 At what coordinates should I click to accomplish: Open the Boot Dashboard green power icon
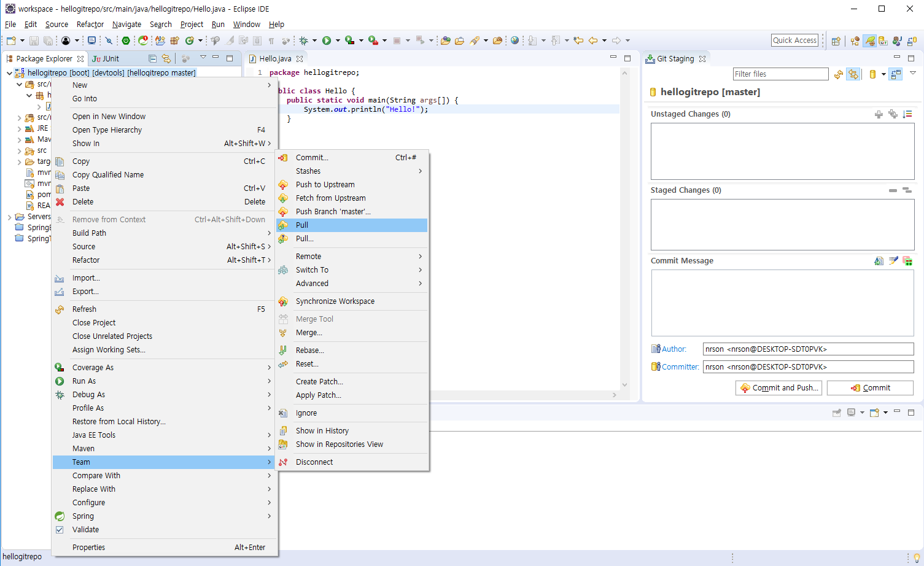[126, 41]
